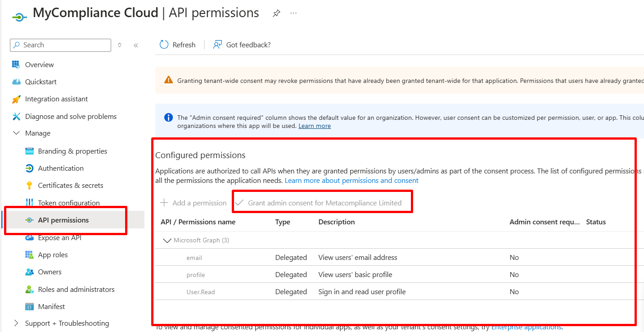Screen dimensions: 644x332
Task: Open Expose an API page
Action: click(x=60, y=237)
